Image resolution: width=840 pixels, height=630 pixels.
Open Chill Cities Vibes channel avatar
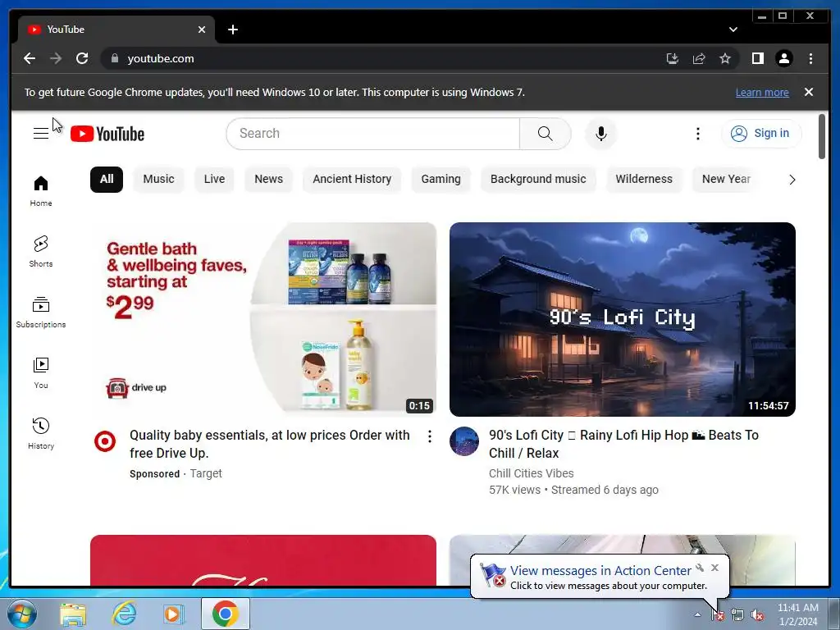pos(464,441)
